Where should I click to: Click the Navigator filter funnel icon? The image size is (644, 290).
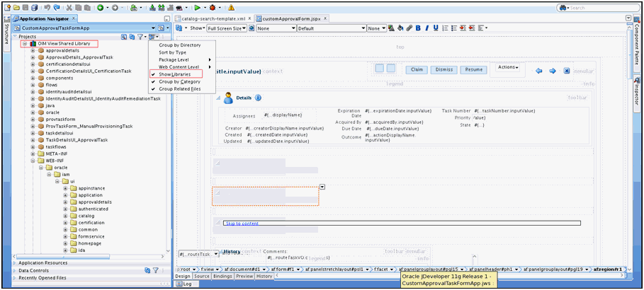tap(140, 37)
